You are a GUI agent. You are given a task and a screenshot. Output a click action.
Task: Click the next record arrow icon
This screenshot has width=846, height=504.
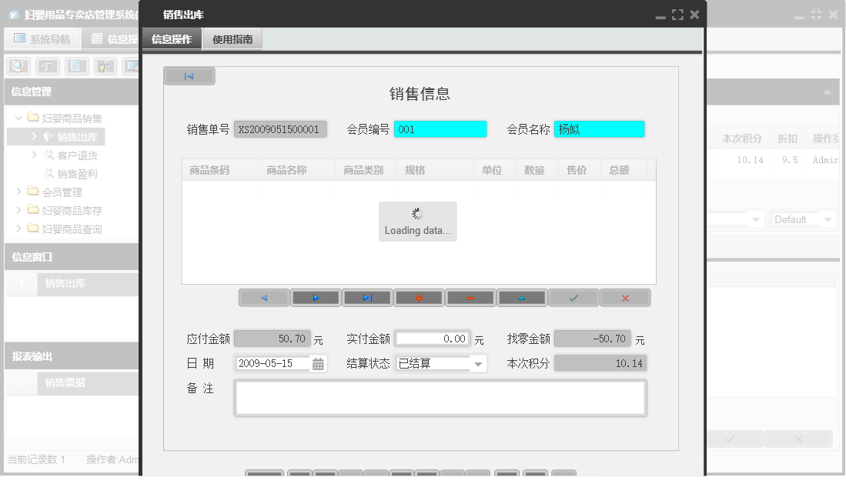click(x=316, y=297)
